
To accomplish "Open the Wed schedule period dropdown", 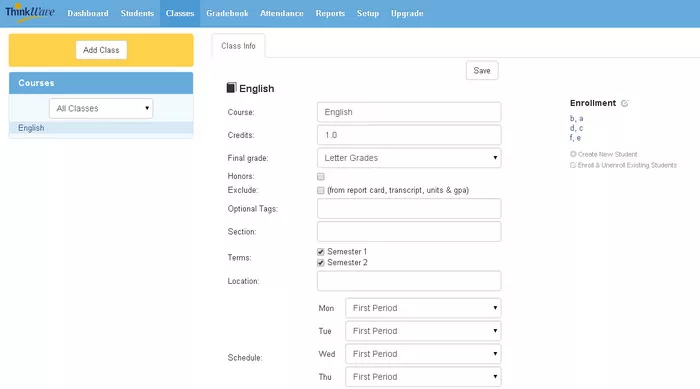I will (x=423, y=354).
